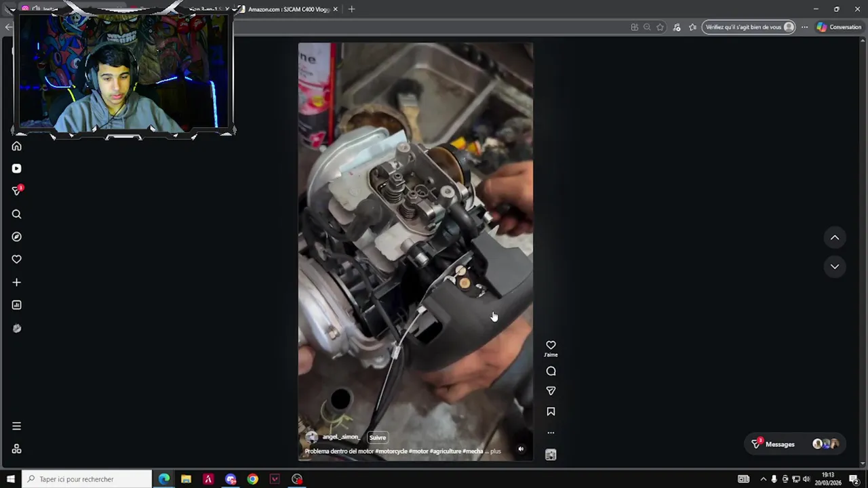Viewport: 868px width, 488px height.
Task: Open the reel's three-dot options
Action: click(551, 432)
